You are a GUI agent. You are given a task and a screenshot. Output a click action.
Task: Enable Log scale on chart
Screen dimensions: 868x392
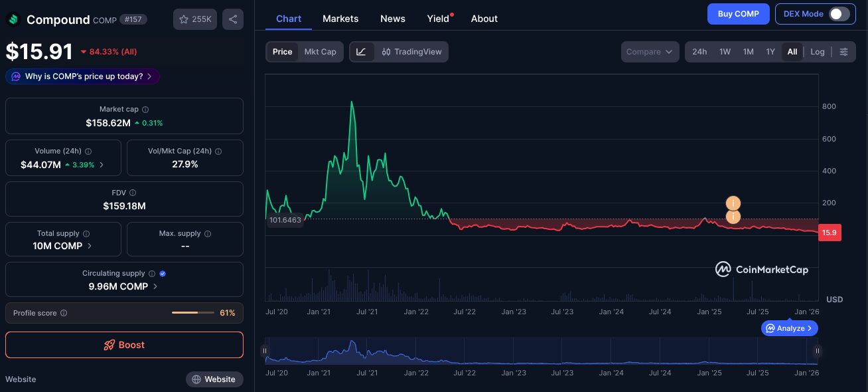tap(818, 52)
